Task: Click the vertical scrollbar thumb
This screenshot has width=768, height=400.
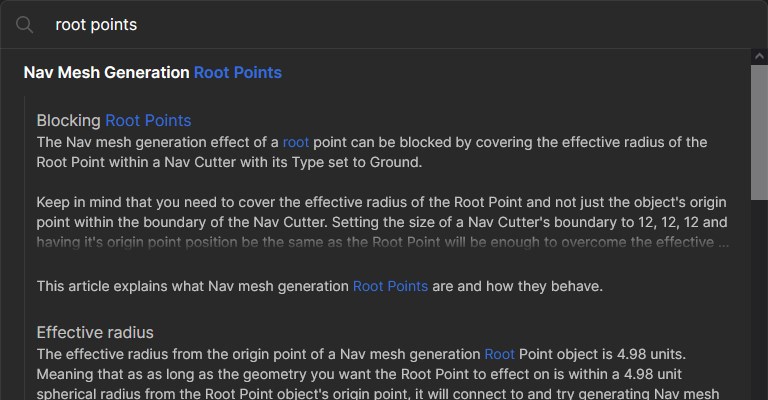Action: (759, 132)
